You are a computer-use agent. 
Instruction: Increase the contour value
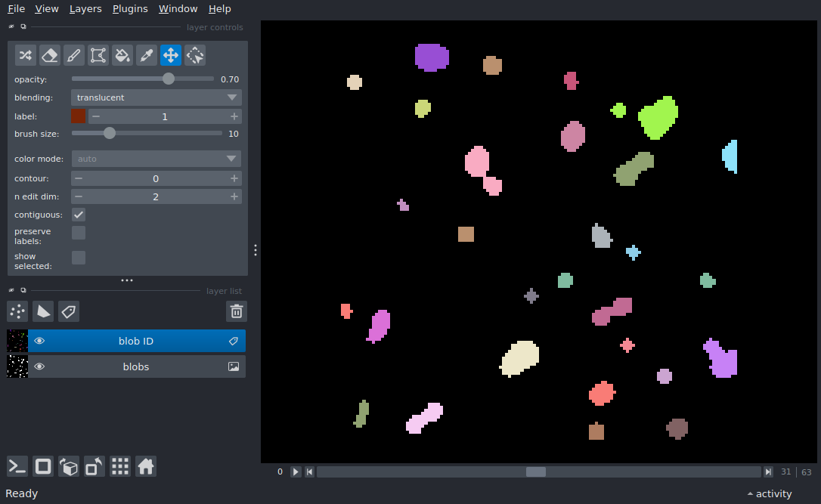(234, 178)
